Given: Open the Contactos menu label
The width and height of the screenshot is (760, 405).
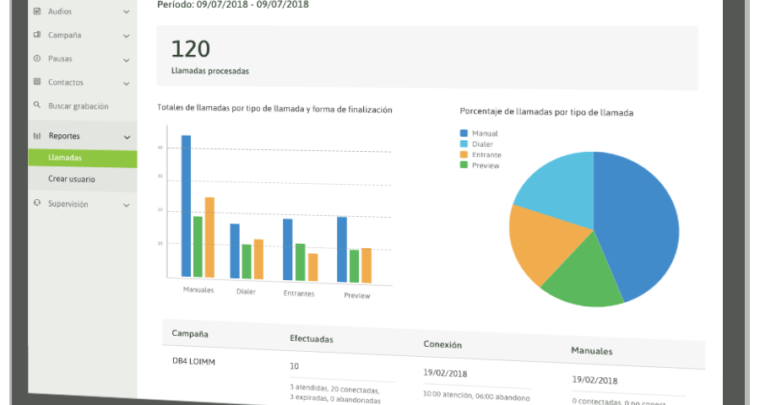Looking at the screenshot, I should 66,82.
